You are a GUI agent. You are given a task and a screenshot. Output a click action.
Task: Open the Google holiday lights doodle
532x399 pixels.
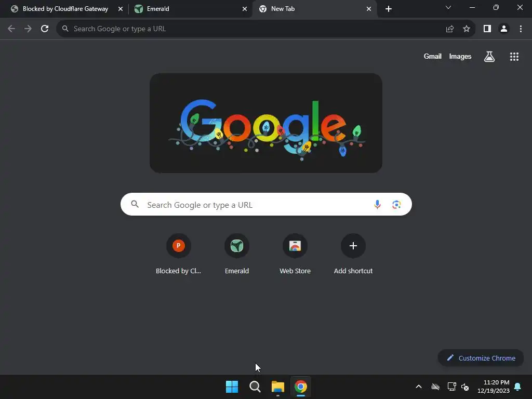pos(266,123)
